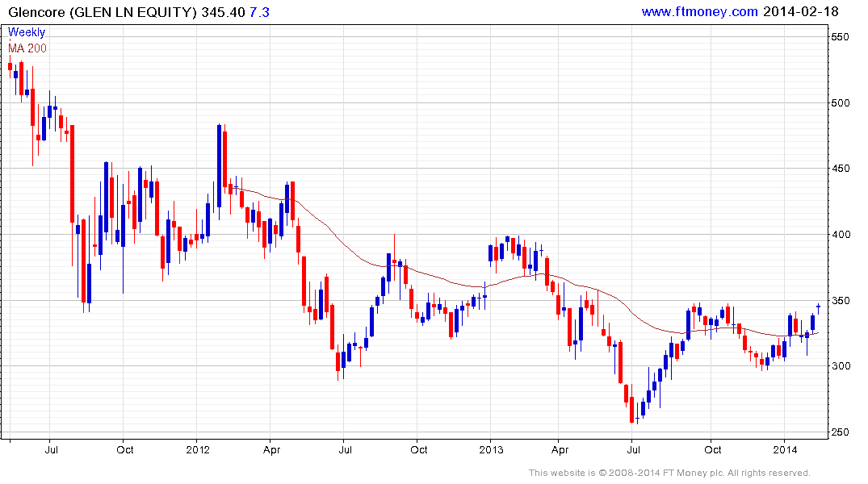This screenshot has width=868, height=484.
Task: Select the price value 345.40
Action: click(223, 12)
